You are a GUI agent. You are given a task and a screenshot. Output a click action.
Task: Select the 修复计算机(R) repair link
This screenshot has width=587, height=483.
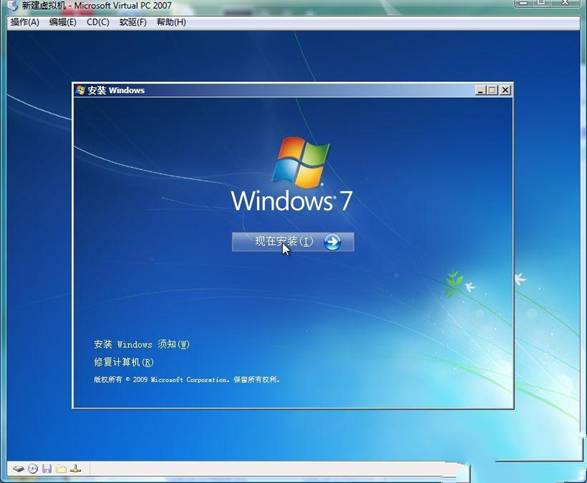[x=124, y=362]
